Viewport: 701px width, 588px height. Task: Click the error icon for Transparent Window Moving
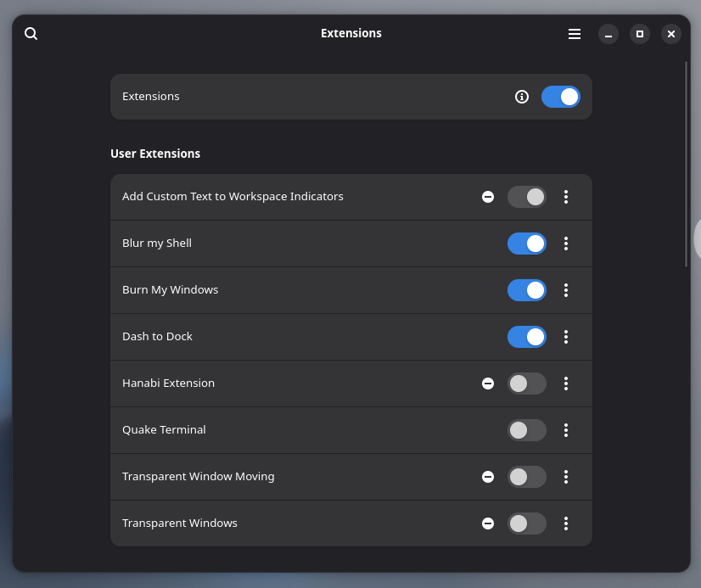tap(488, 477)
